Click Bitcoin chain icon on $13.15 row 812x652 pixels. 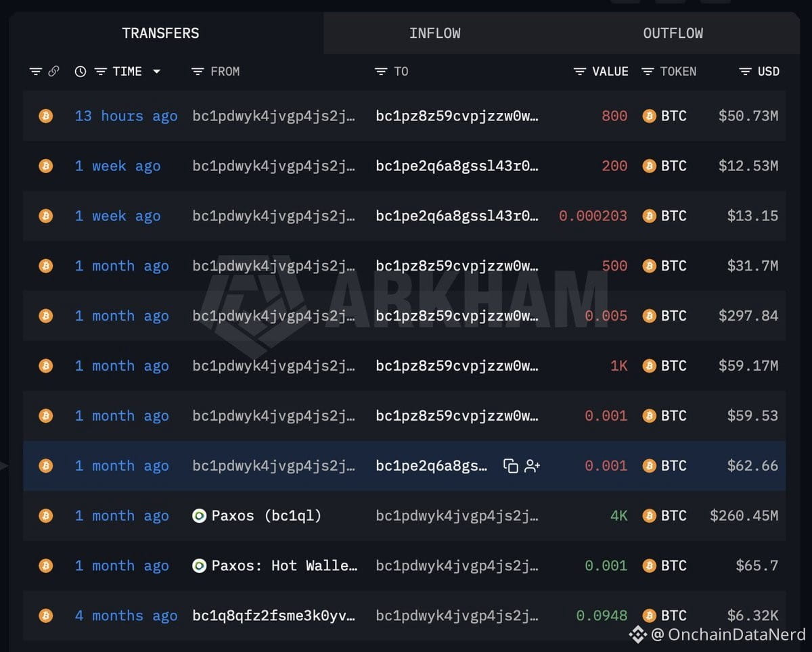[45, 216]
